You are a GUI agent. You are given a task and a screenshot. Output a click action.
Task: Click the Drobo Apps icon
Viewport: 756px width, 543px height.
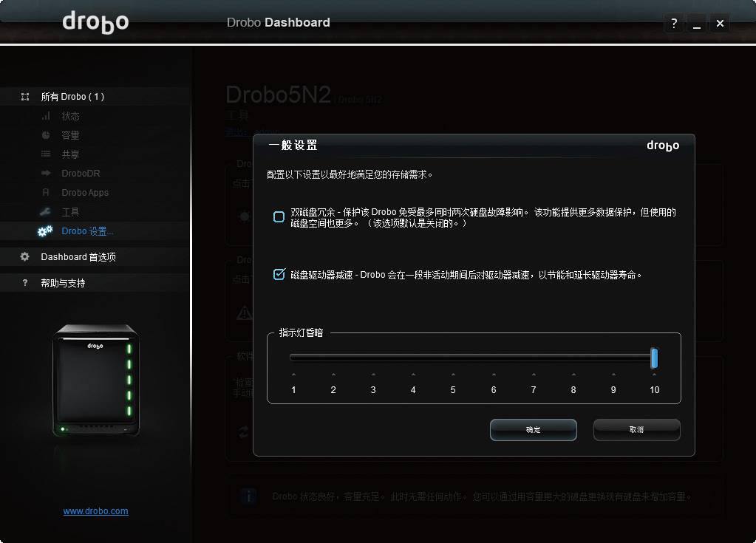click(46, 192)
